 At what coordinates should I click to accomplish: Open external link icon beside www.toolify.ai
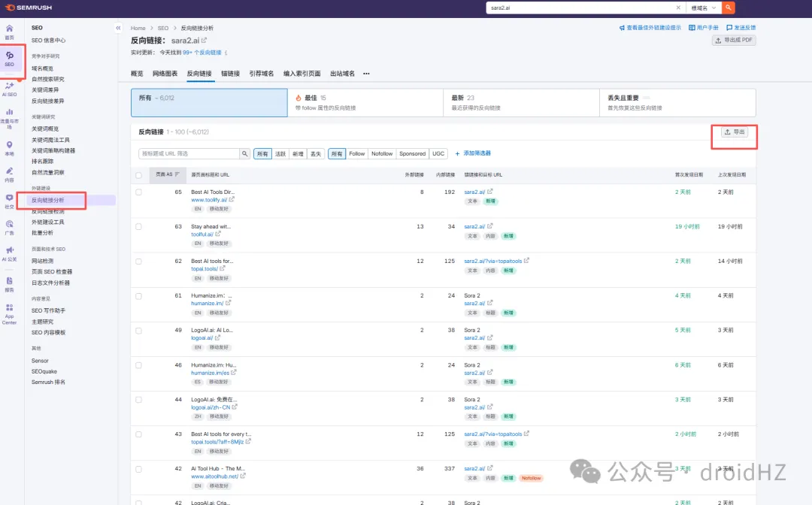tap(232, 200)
